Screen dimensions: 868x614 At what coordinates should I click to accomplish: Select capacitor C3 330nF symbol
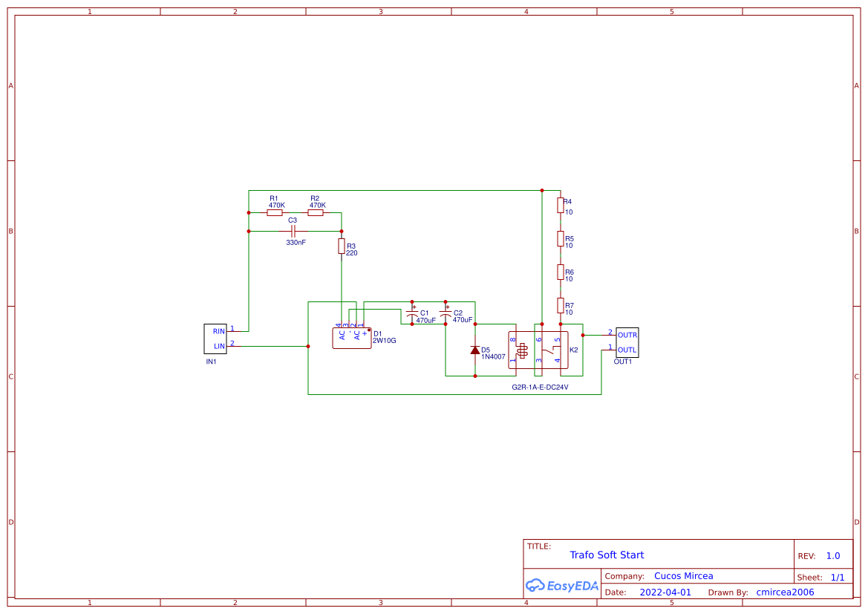pyautogui.click(x=294, y=231)
